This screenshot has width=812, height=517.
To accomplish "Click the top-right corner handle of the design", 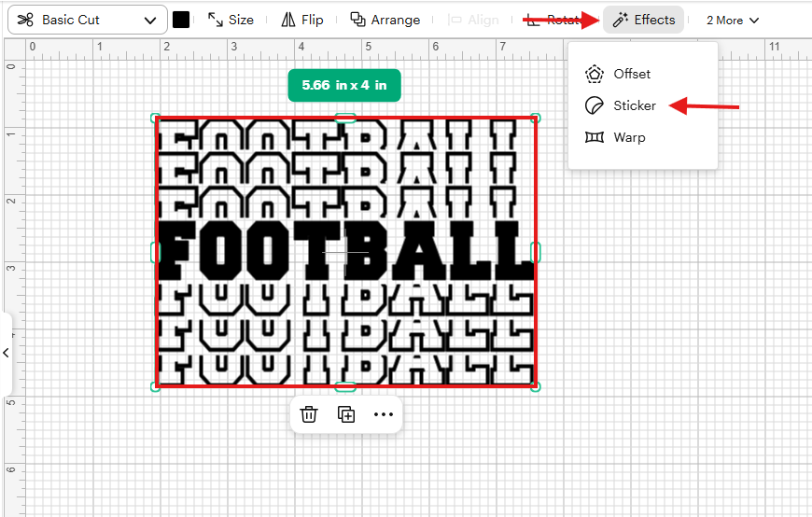I will [536, 119].
